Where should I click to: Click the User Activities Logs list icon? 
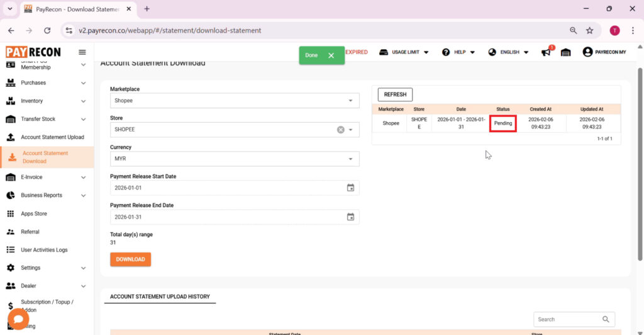(11, 250)
